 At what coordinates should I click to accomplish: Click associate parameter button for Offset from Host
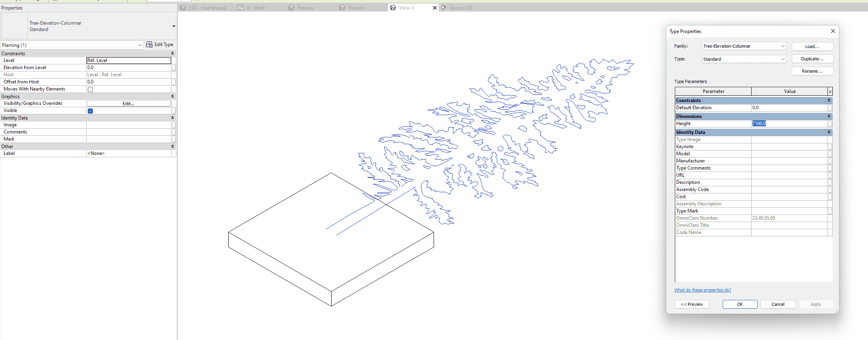(174, 82)
